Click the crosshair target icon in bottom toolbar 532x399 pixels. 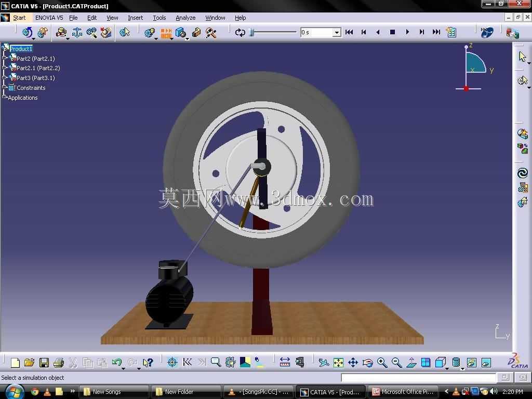click(172, 362)
